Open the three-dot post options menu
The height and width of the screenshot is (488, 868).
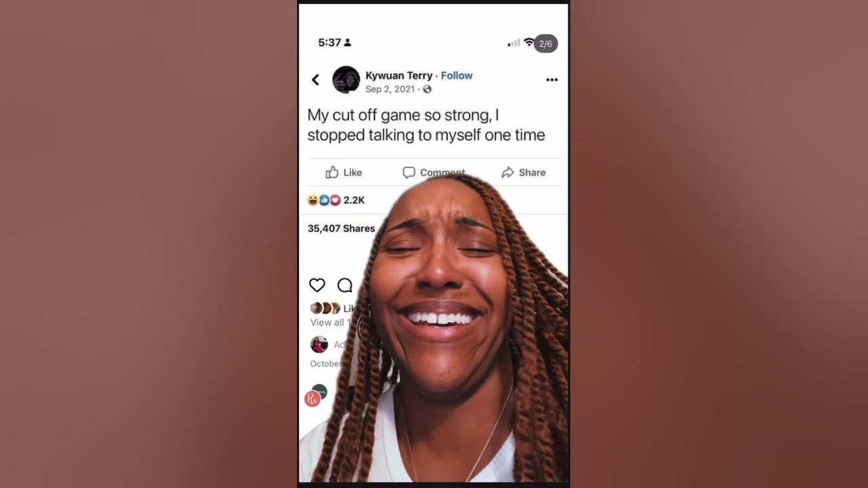(552, 80)
